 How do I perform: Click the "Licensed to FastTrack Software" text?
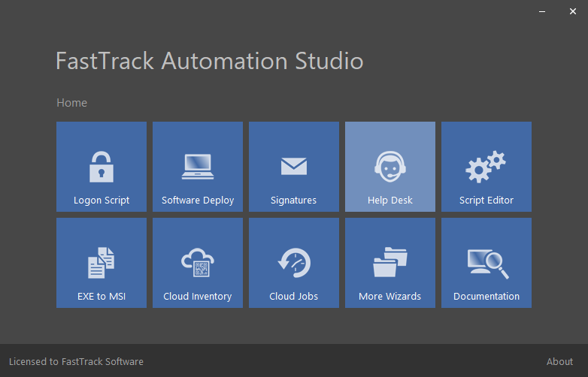(x=76, y=362)
